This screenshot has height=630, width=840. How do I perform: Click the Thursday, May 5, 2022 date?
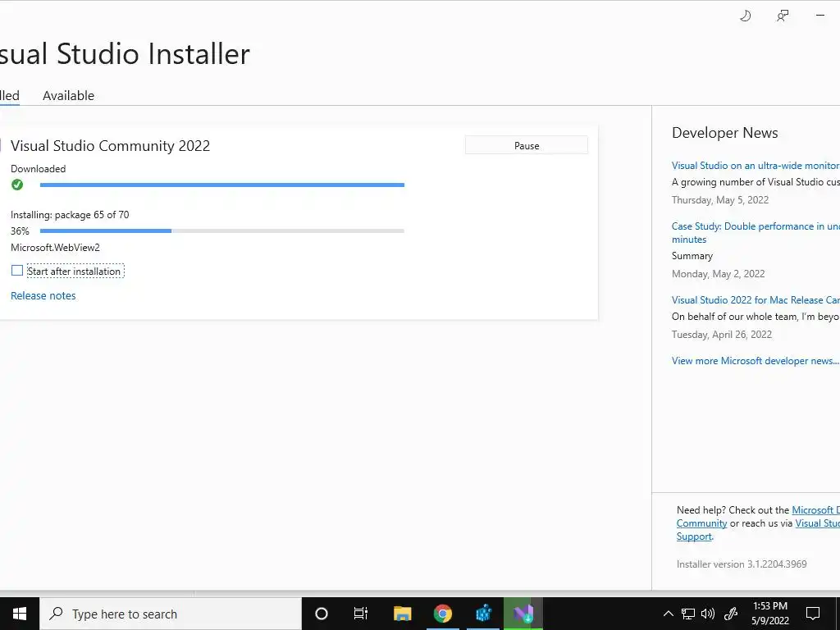click(720, 200)
